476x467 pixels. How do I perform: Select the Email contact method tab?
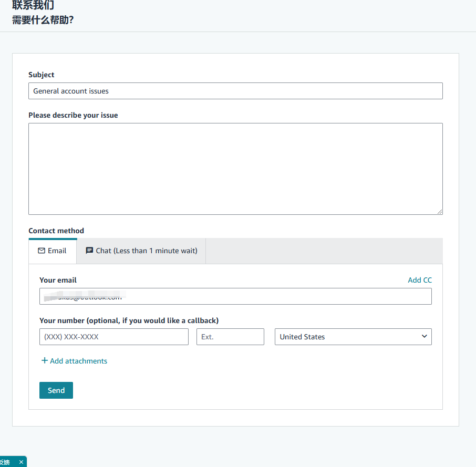click(53, 251)
